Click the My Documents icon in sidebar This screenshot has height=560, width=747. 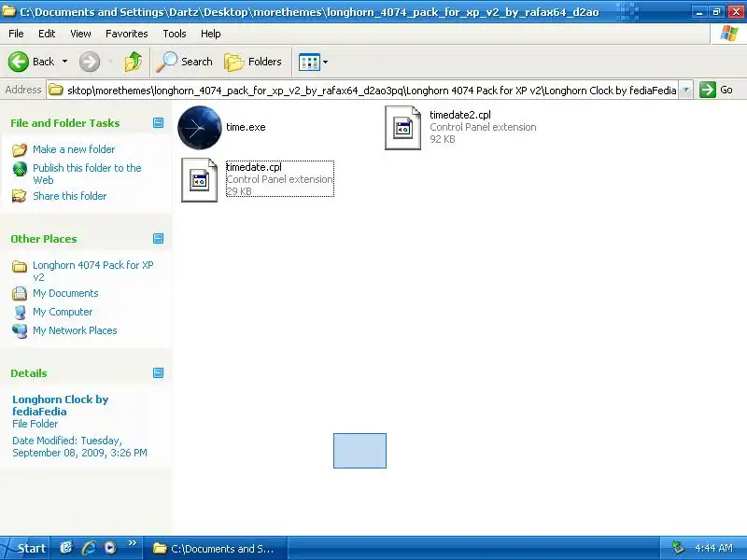(20, 293)
